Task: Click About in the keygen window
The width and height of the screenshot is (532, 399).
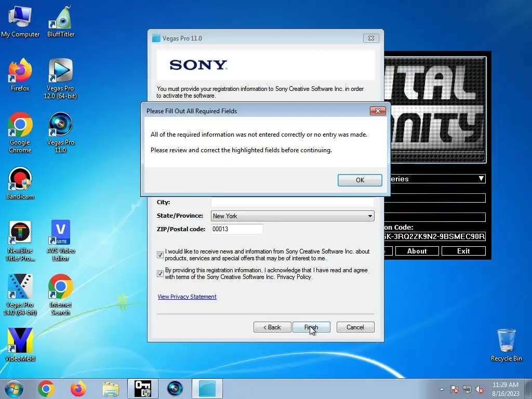Action: click(417, 251)
